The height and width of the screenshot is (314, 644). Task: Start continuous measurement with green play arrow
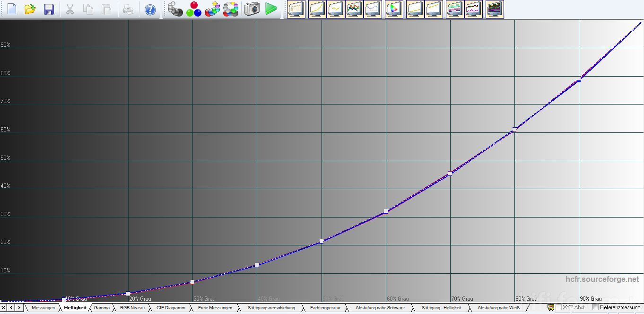[x=270, y=9]
